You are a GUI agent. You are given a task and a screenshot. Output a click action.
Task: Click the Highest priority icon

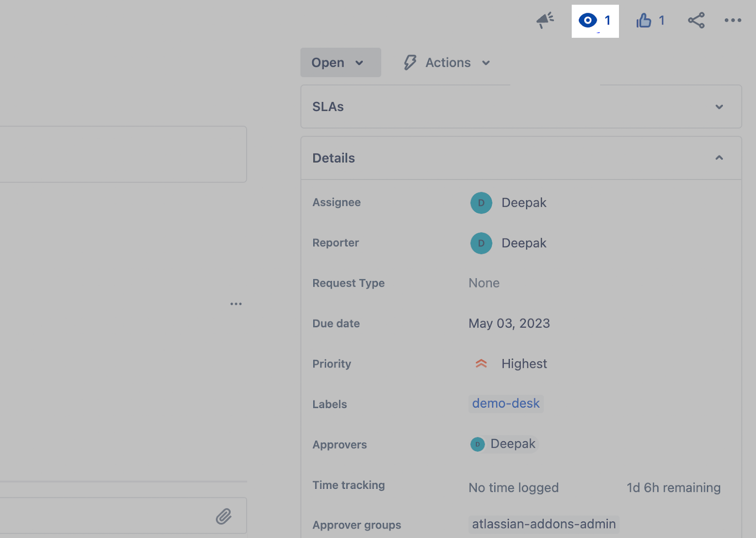coord(481,364)
